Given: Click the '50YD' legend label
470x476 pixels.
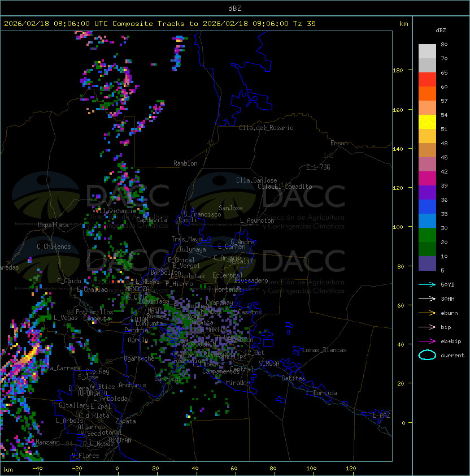Looking at the screenshot, I should 447,285.
